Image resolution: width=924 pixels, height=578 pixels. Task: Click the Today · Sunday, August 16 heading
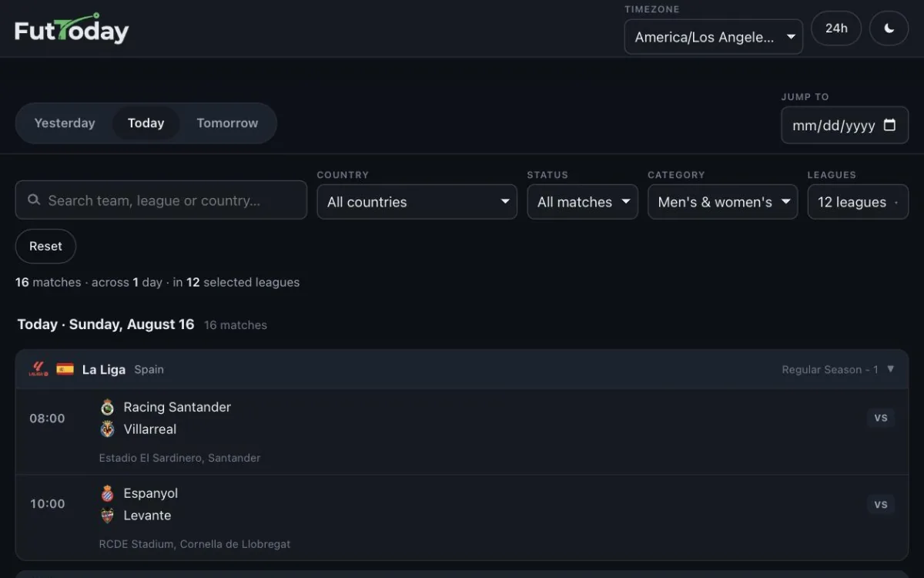(105, 324)
